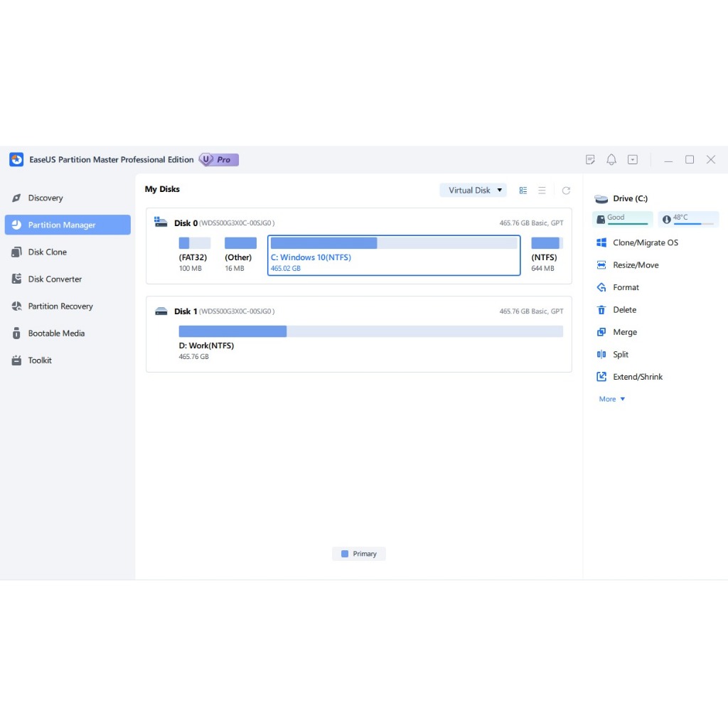Viewport: 728px width, 728px height.
Task: Expand the Virtual Disk dropdown
Action: tap(473, 191)
